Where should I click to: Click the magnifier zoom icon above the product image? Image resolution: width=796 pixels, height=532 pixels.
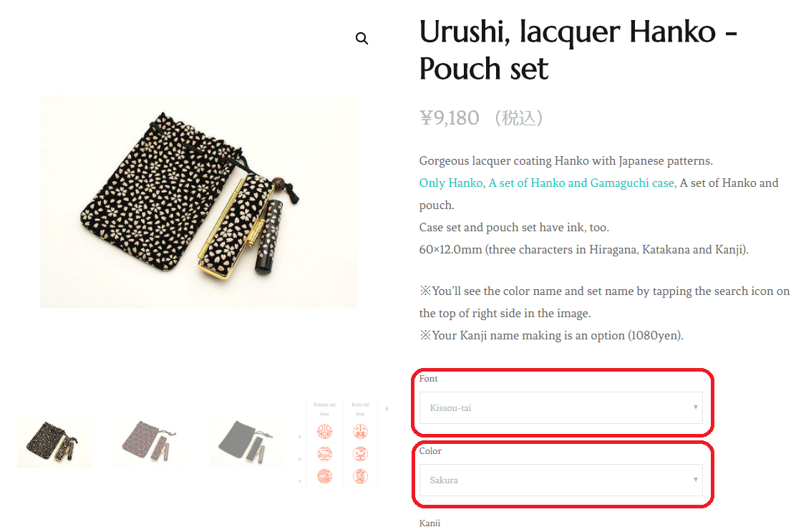click(x=361, y=38)
